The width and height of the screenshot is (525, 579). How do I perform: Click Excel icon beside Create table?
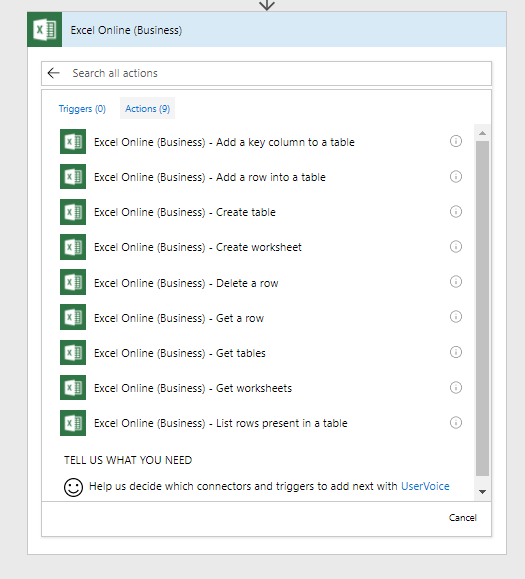pyautogui.click(x=73, y=212)
